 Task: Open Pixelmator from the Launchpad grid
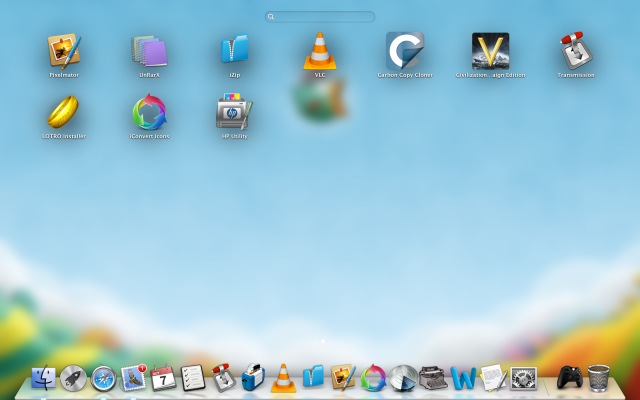point(64,51)
